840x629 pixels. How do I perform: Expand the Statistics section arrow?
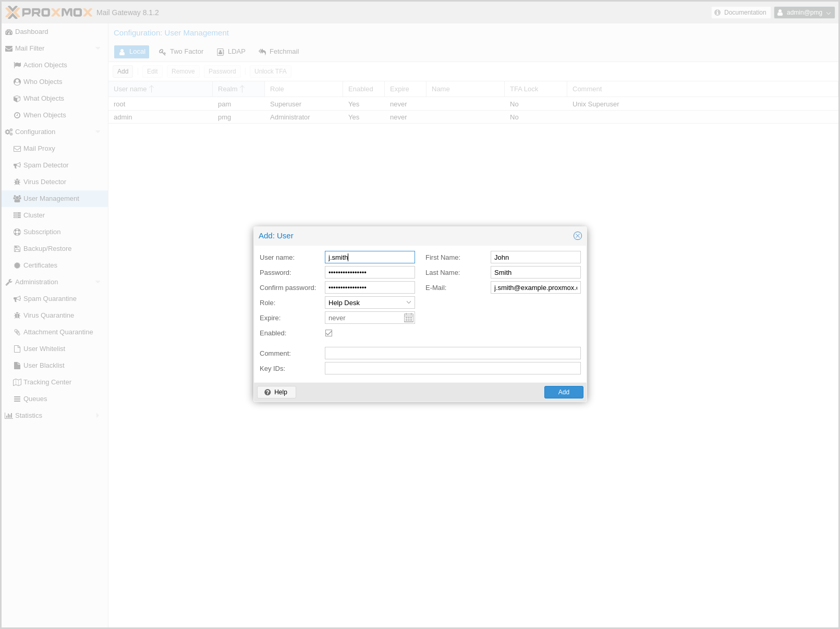pyautogui.click(x=98, y=416)
